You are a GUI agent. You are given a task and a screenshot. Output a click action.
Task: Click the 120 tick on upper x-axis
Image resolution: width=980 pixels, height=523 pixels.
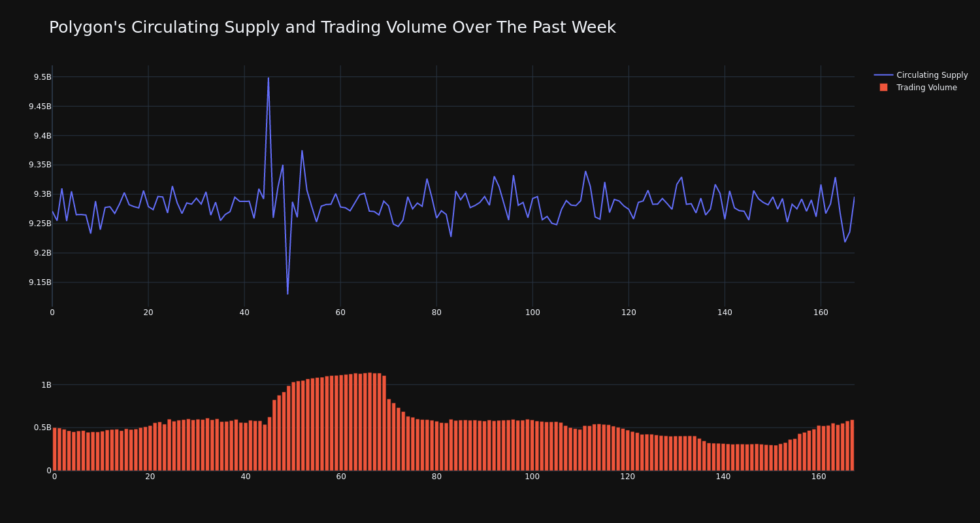click(629, 312)
